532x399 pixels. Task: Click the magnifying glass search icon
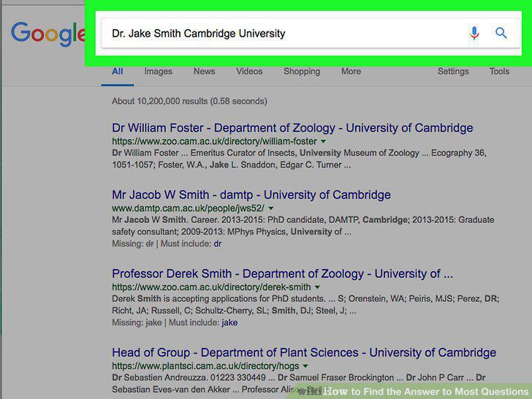click(501, 34)
